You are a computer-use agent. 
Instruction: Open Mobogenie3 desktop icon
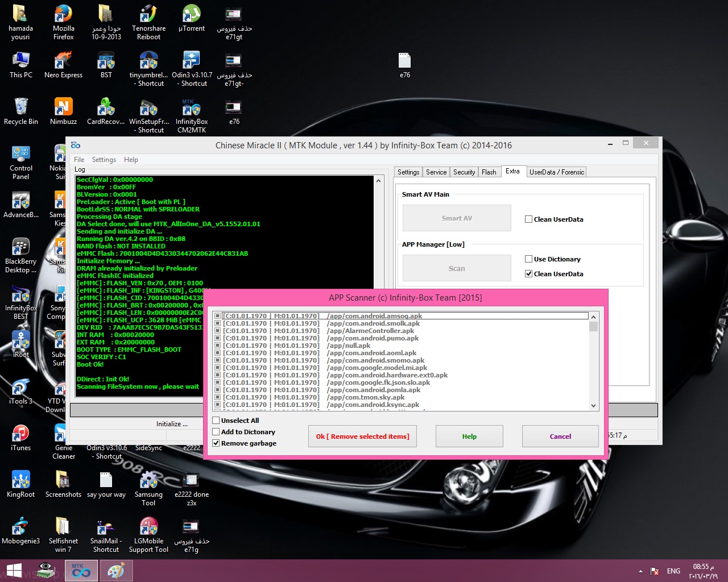coord(20,531)
